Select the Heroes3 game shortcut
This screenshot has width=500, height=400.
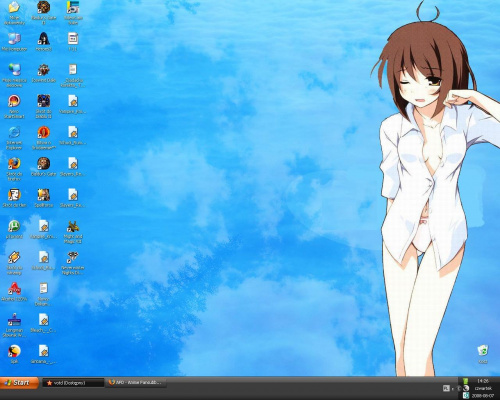coord(44,42)
